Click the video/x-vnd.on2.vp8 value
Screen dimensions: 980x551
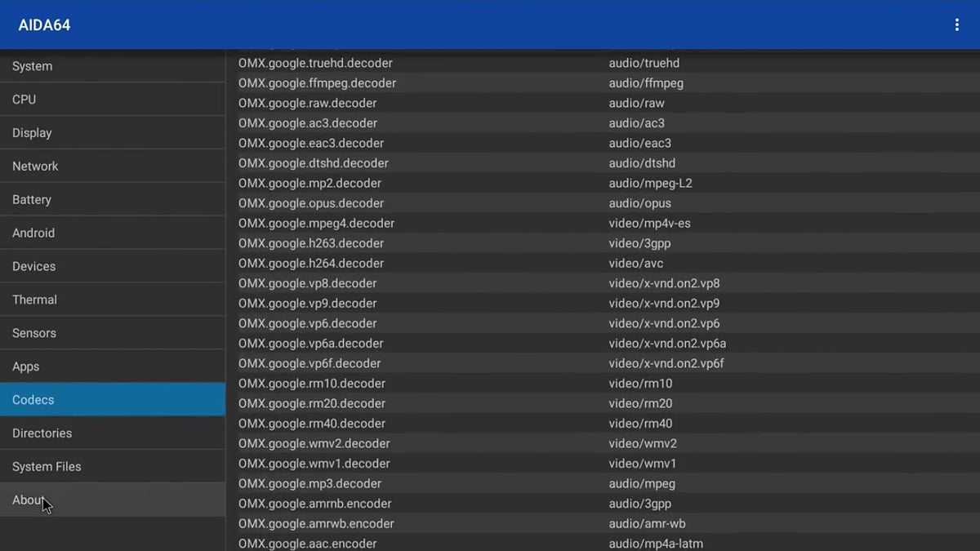click(664, 283)
